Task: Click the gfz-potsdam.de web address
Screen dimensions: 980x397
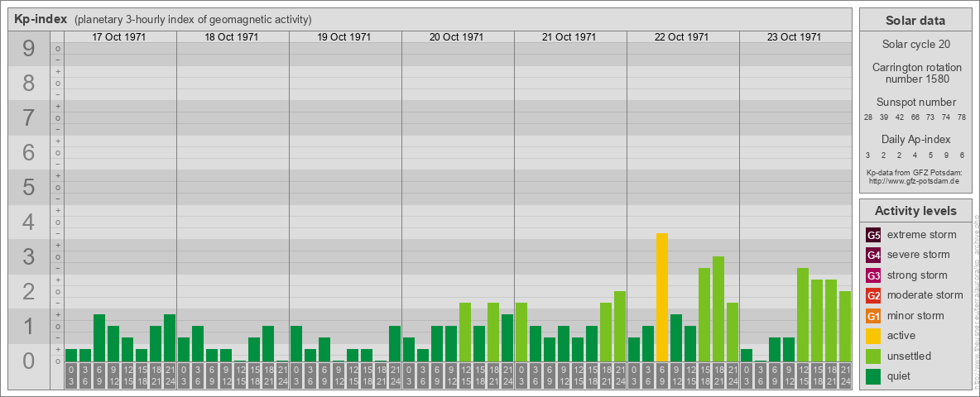Action: [x=915, y=180]
